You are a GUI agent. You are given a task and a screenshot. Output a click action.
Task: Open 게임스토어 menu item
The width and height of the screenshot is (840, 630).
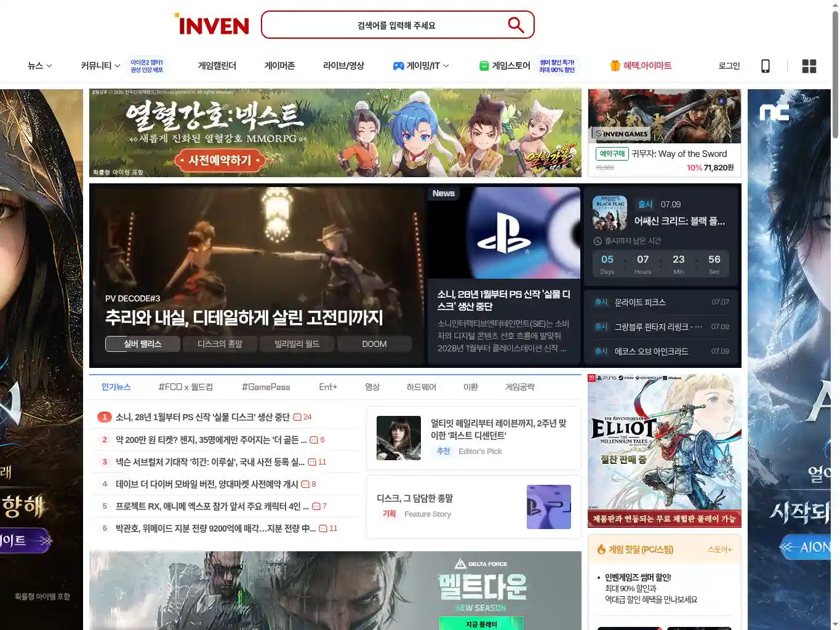pyautogui.click(x=511, y=66)
